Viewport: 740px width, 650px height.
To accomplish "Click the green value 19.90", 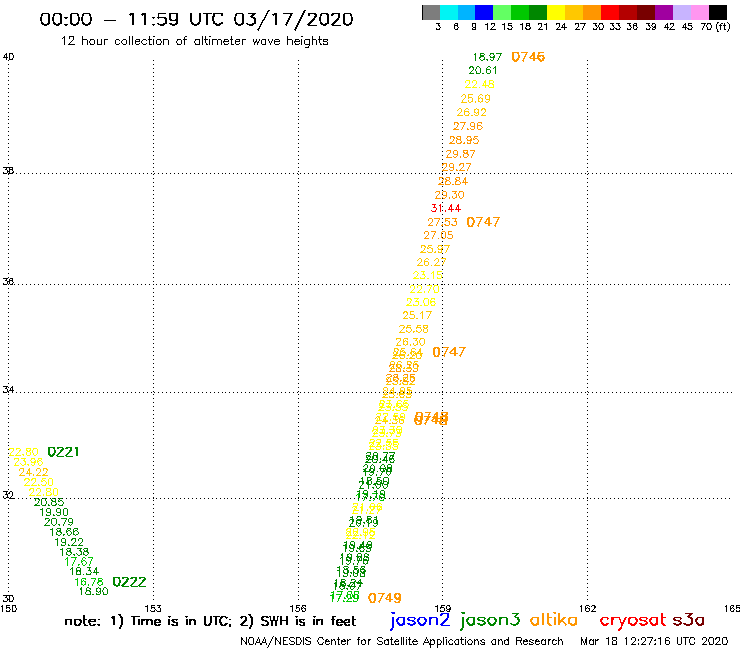I will pyautogui.click(x=54, y=512).
